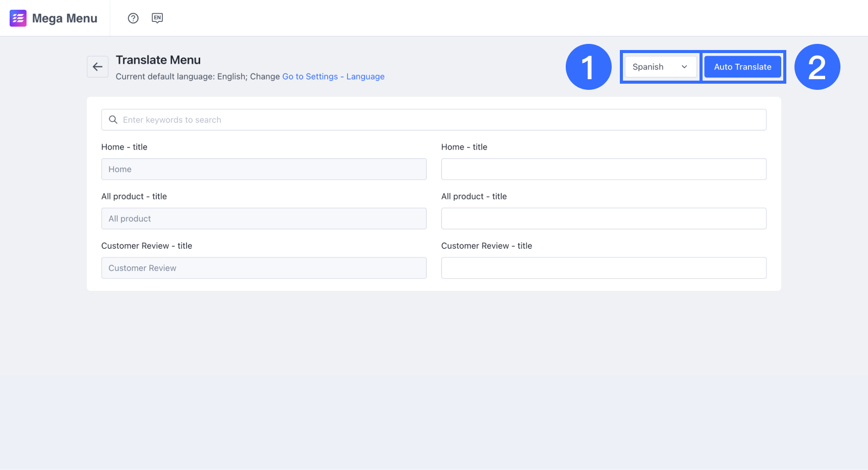This screenshot has height=470, width=868.
Task: Click the empty Home title translation field
Action: pos(604,169)
